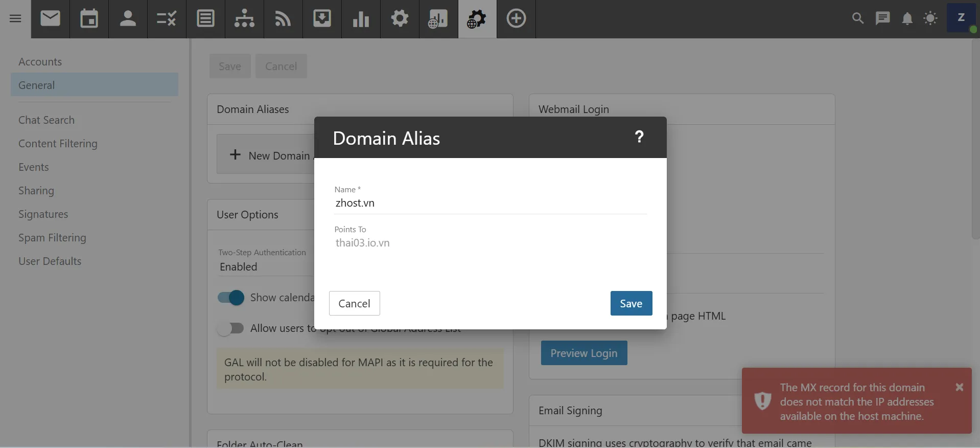The width and height of the screenshot is (980, 448).
Task: Open the Calendar icon in toolbar
Action: tap(89, 19)
